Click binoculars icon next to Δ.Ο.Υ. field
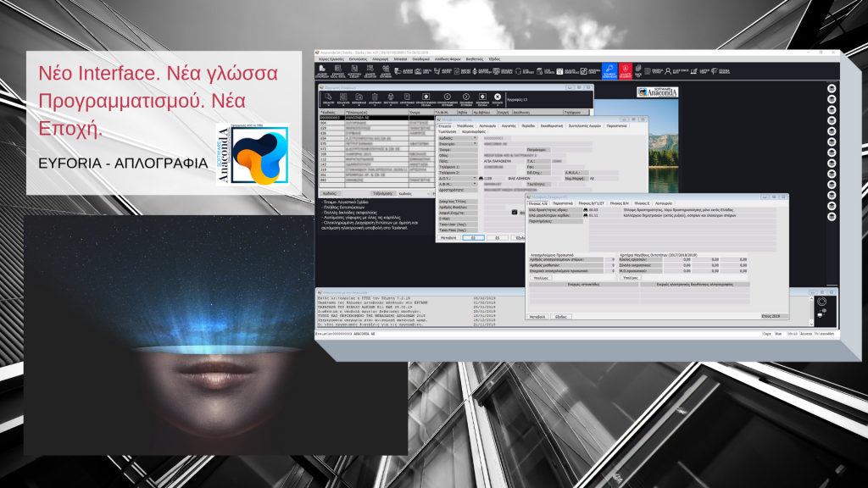868x488 pixels. point(481,178)
